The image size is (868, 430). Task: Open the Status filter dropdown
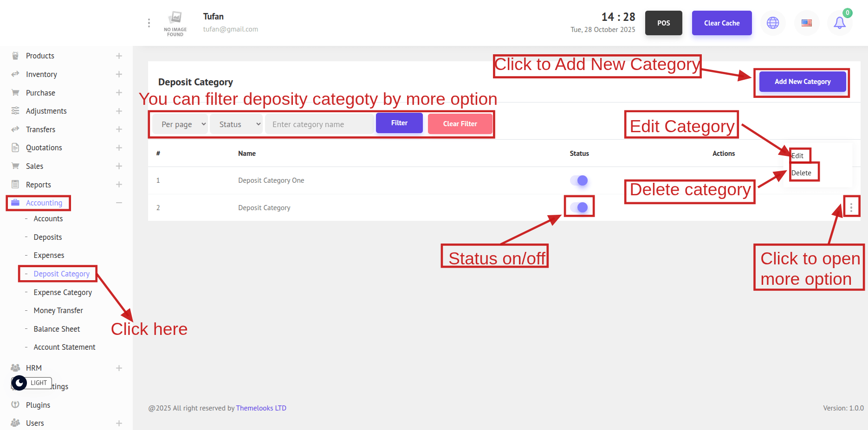tap(236, 124)
